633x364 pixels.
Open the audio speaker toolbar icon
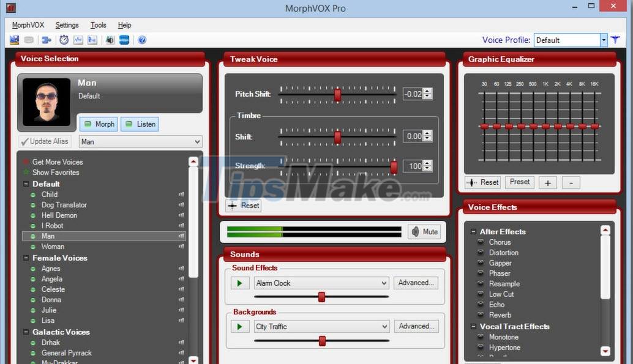(110, 40)
